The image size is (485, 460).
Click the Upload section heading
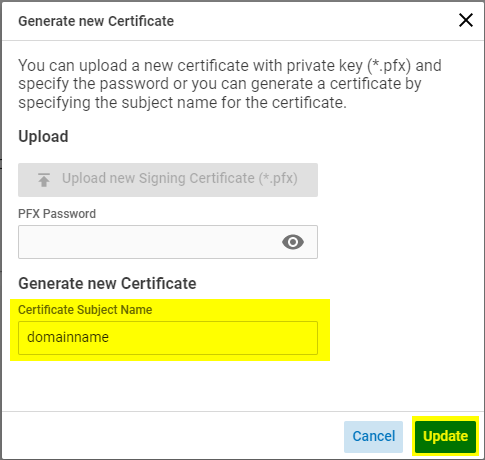point(43,136)
